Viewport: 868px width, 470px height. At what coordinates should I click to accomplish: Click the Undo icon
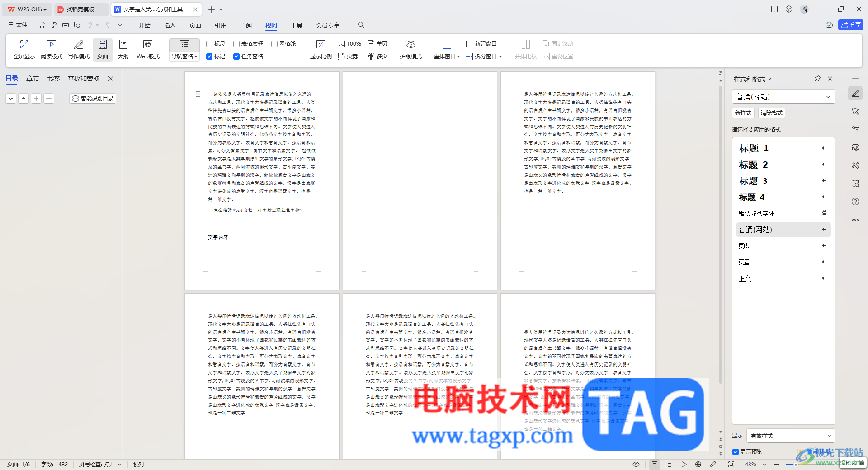click(x=90, y=25)
